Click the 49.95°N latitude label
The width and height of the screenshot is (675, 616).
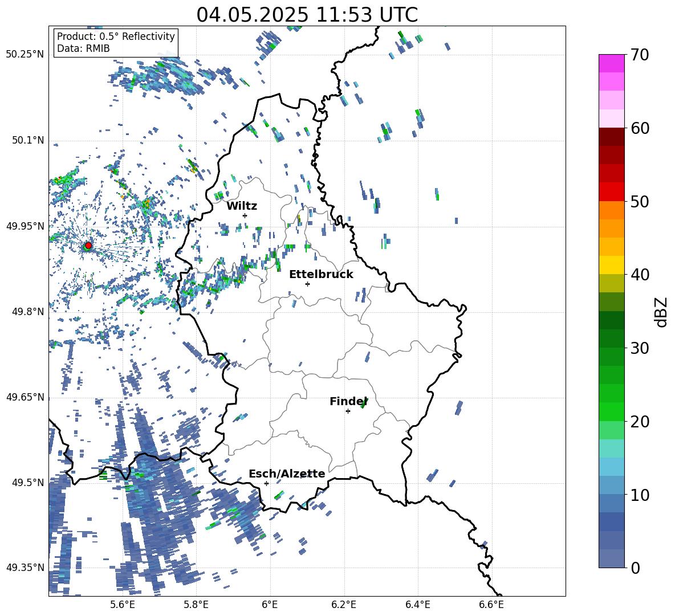(x=25, y=226)
